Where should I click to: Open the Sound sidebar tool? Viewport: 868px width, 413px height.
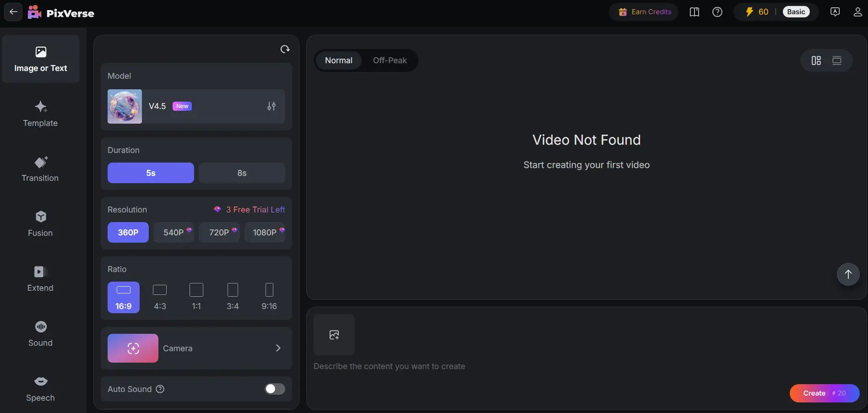click(x=40, y=334)
